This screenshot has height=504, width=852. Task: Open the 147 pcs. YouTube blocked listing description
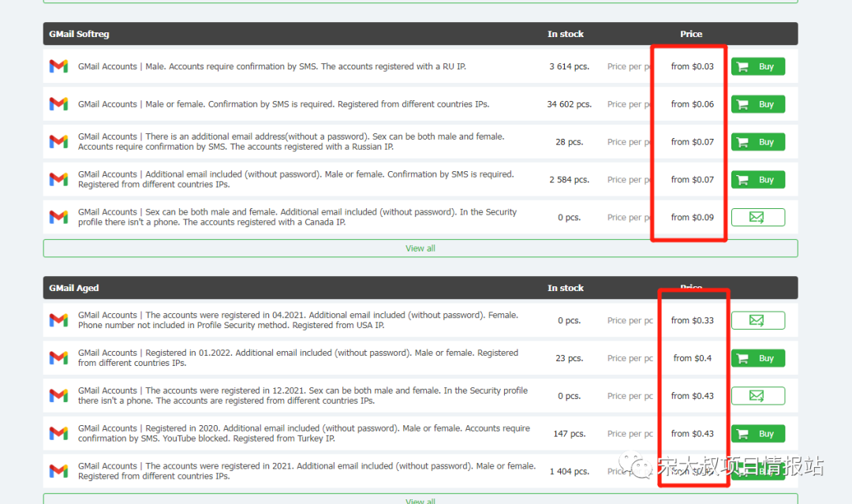[x=304, y=433]
